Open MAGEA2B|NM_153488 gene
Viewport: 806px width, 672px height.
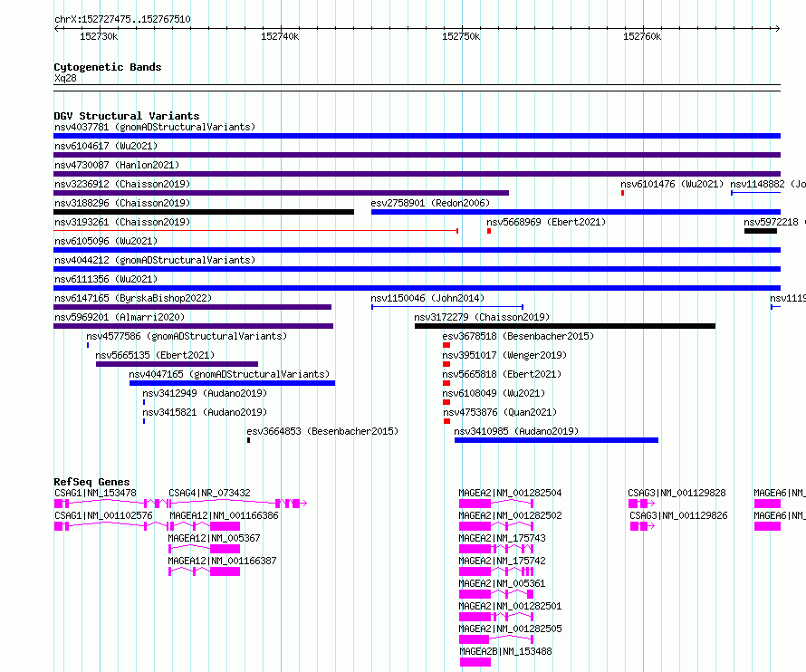coord(506,651)
